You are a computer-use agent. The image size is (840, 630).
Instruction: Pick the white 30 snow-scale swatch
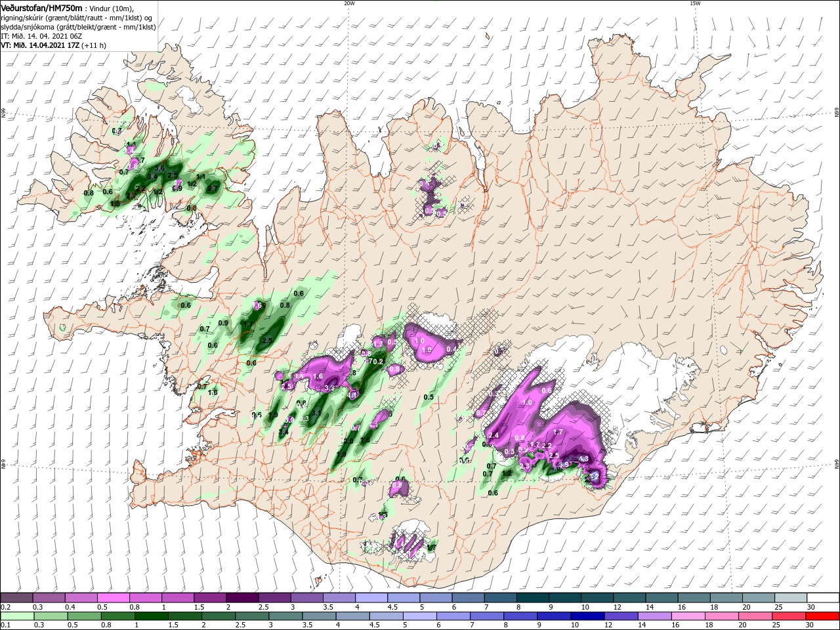tap(823, 597)
